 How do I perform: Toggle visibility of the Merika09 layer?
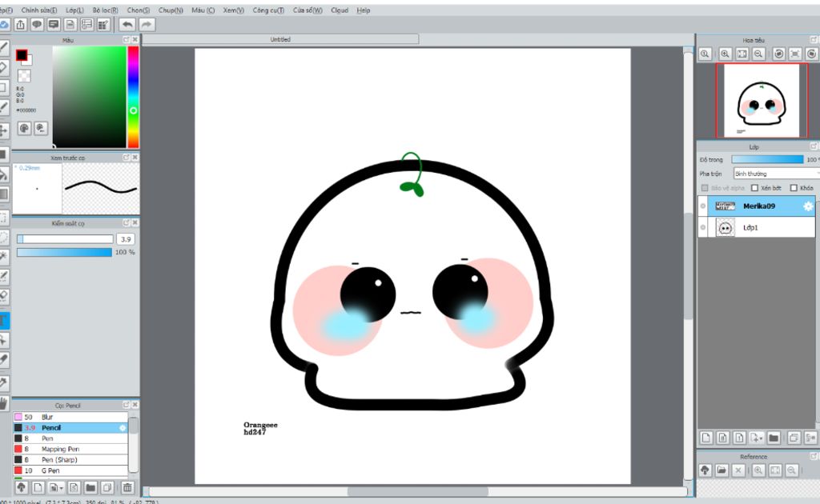click(x=703, y=206)
